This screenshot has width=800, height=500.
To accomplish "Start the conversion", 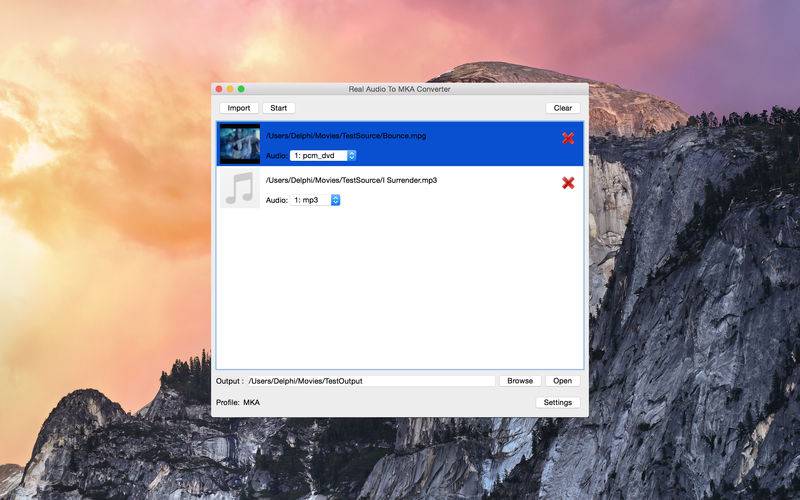I will pos(279,108).
